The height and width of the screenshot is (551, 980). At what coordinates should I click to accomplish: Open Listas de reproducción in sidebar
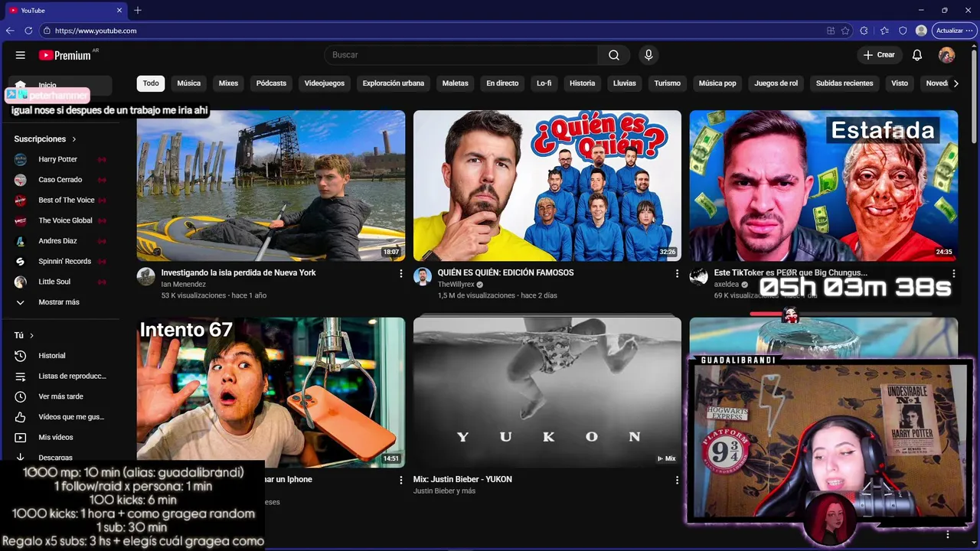click(x=61, y=377)
